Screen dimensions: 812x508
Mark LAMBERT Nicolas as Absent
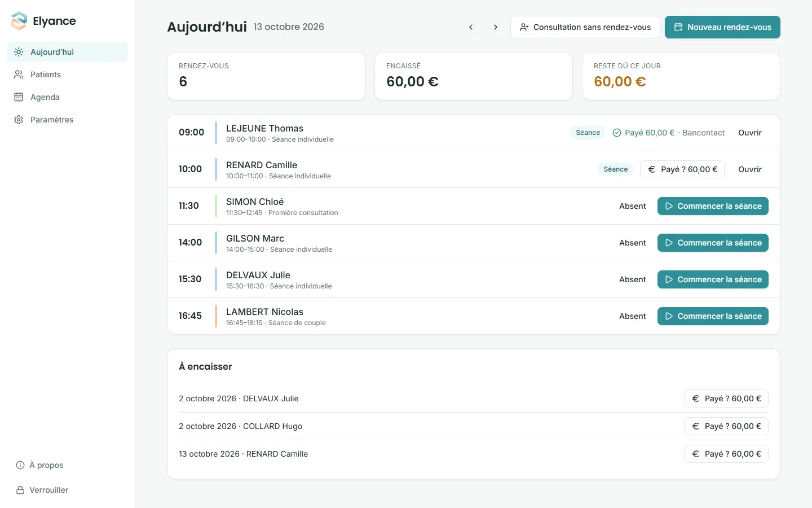click(x=633, y=316)
